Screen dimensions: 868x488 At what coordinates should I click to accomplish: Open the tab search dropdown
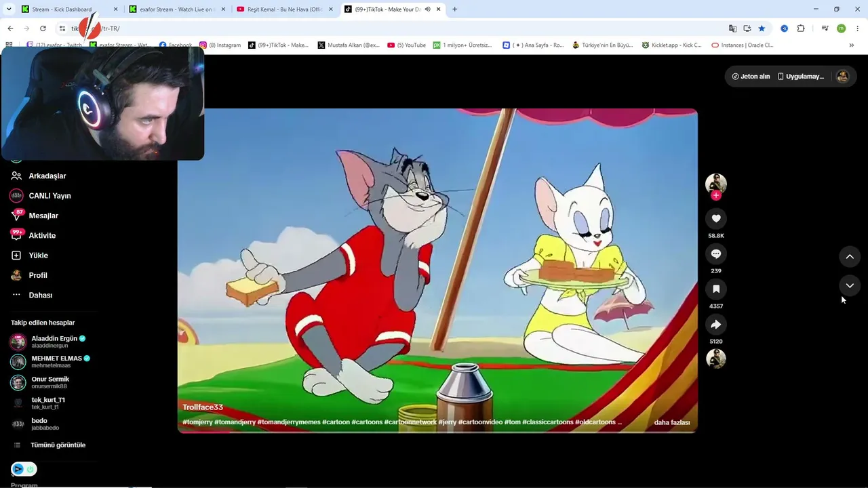9,9
